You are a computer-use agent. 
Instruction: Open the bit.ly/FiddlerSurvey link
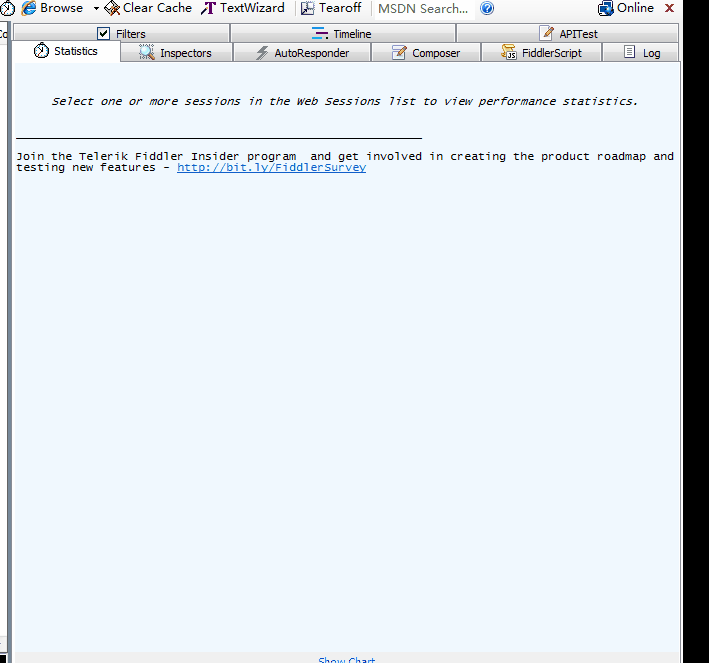point(271,168)
